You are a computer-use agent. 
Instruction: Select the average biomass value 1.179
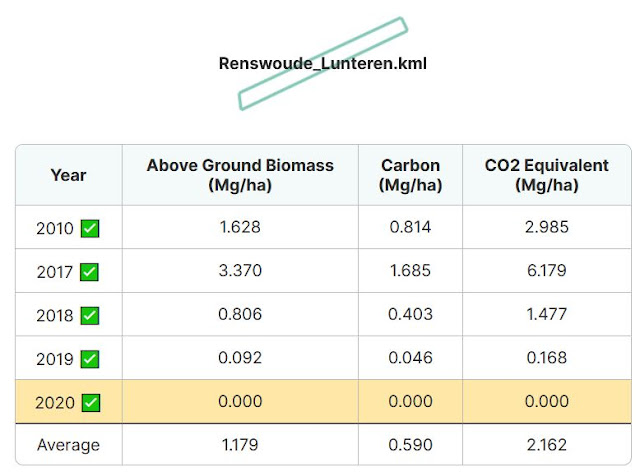click(x=240, y=445)
